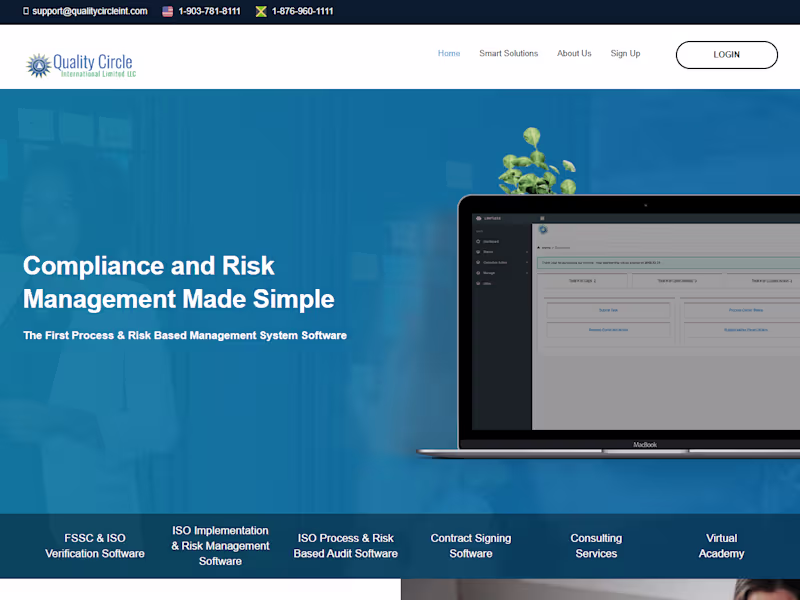Open the Smart Solutions menu
The height and width of the screenshot is (600, 800).
click(508, 53)
